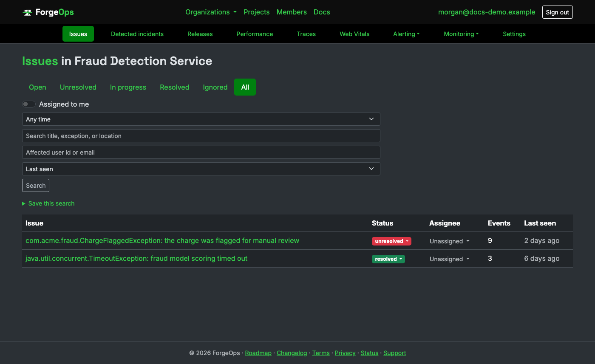595x364 pixels.
Task: Open the Privacy footer link
Action: pos(345,353)
